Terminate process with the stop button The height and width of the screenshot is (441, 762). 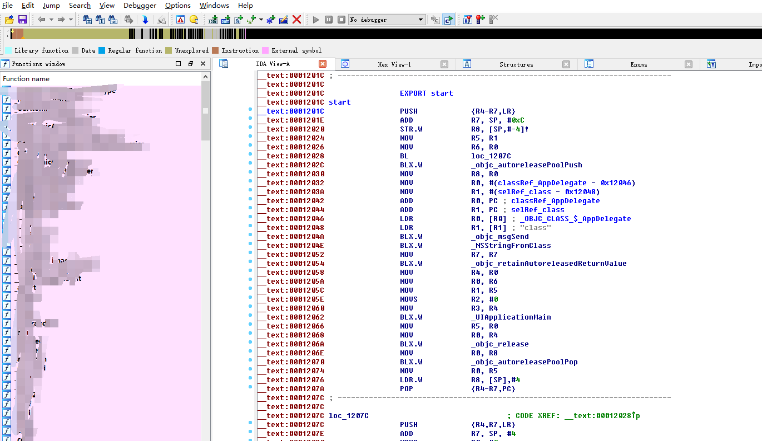tap(341, 19)
